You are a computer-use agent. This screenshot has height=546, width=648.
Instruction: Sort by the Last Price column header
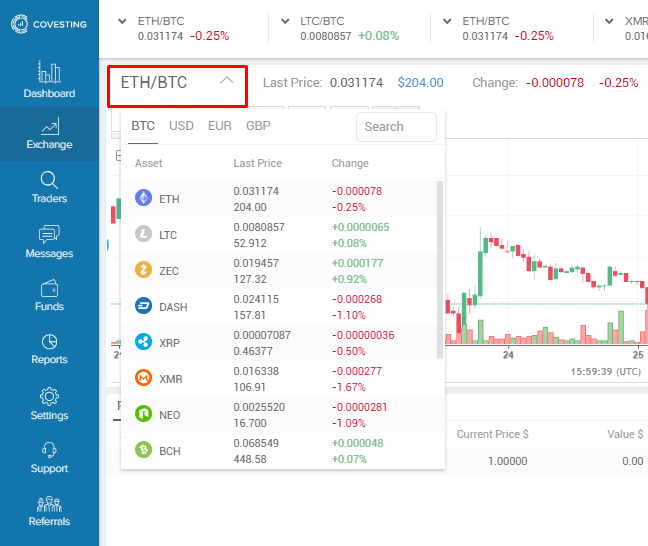[x=257, y=163]
